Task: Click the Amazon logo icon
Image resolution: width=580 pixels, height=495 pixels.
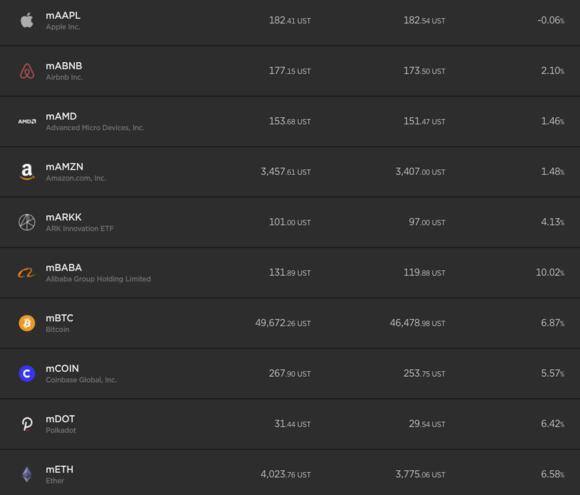Action: [27, 172]
